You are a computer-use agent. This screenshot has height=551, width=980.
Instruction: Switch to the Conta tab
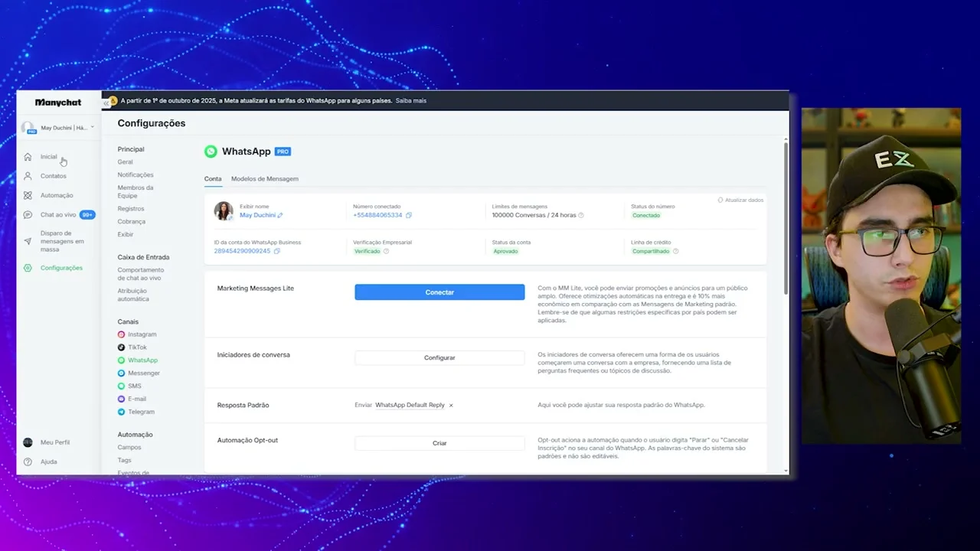coord(213,179)
